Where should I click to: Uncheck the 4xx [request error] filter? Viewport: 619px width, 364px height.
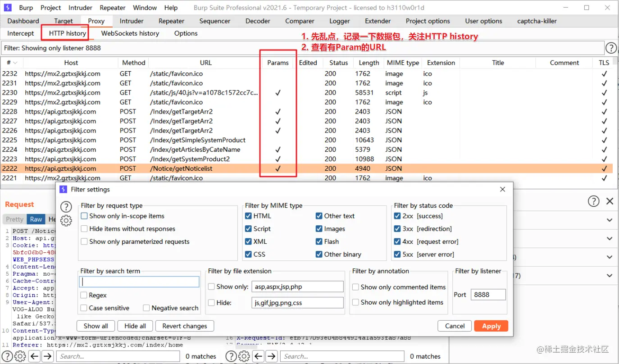tap(397, 241)
